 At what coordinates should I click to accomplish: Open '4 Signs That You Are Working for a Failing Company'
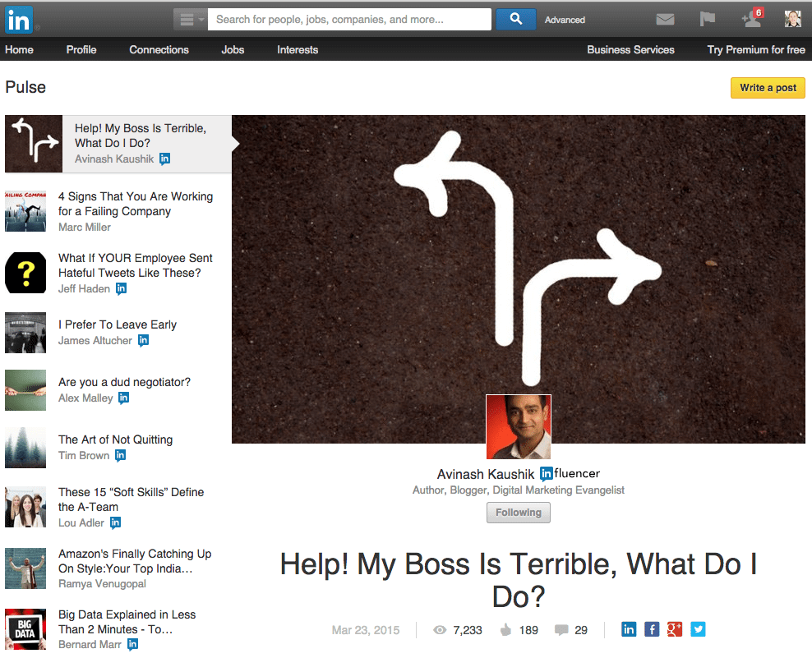pos(136,204)
